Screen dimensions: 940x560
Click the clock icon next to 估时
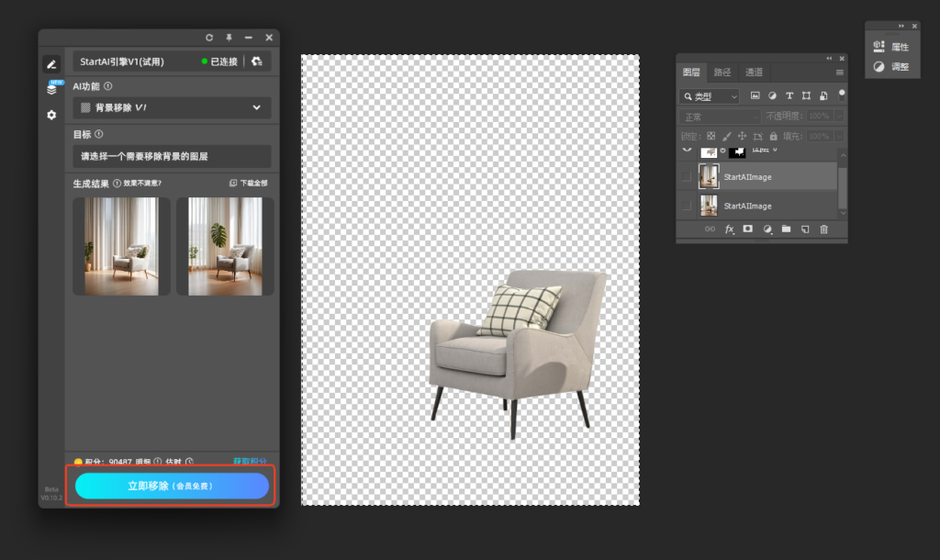[189, 462]
